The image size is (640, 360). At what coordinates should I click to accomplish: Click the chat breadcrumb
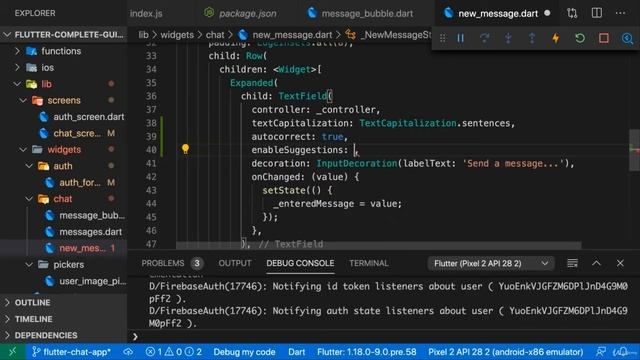pyautogui.click(x=215, y=35)
